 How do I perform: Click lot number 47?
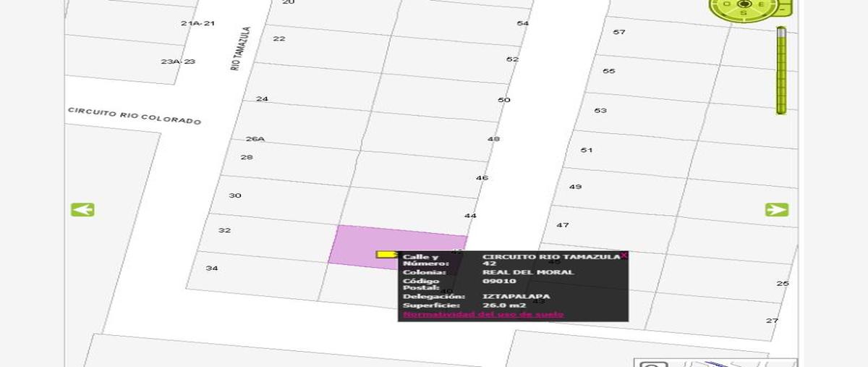(x=563, y=225)
